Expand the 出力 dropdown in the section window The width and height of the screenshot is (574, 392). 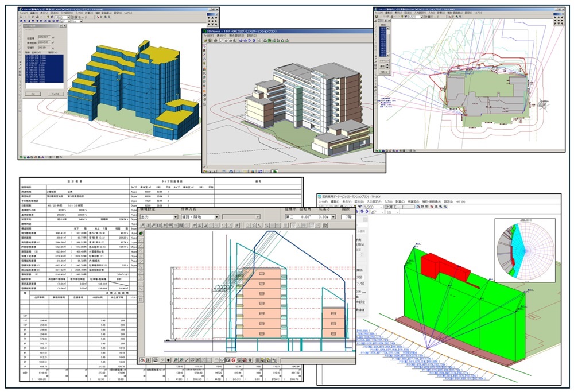pyautogui.click(x=174, y=218)
